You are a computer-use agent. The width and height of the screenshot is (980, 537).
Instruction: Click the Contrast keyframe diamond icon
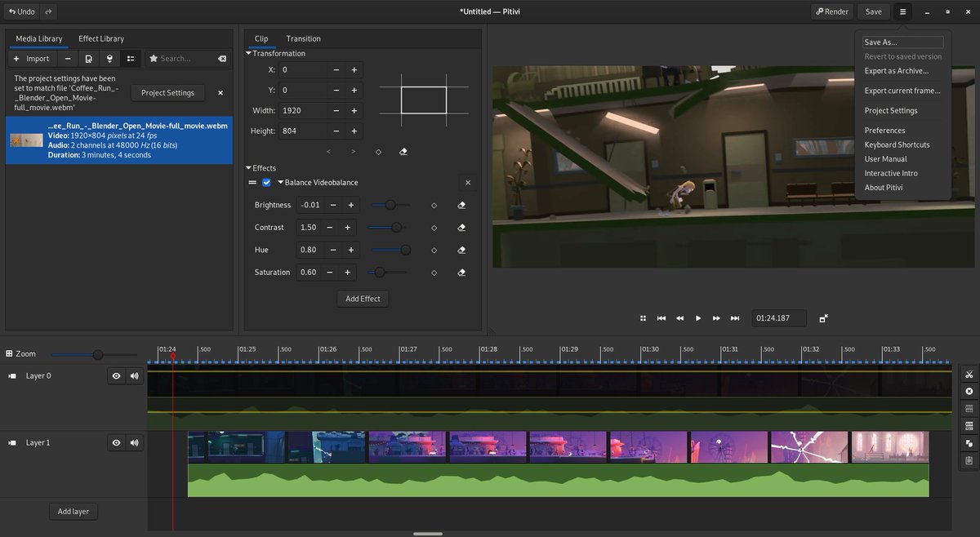(434, 228)
